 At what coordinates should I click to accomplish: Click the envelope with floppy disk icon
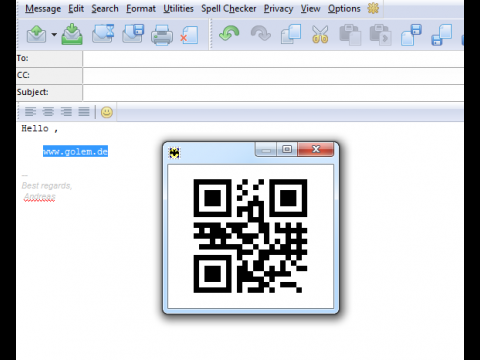tap(133, 34)
